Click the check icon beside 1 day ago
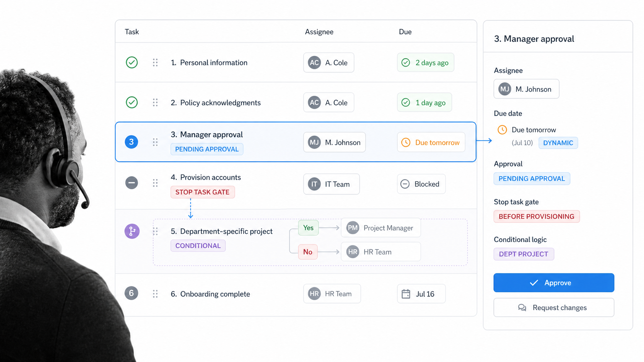 click(406, 102)
